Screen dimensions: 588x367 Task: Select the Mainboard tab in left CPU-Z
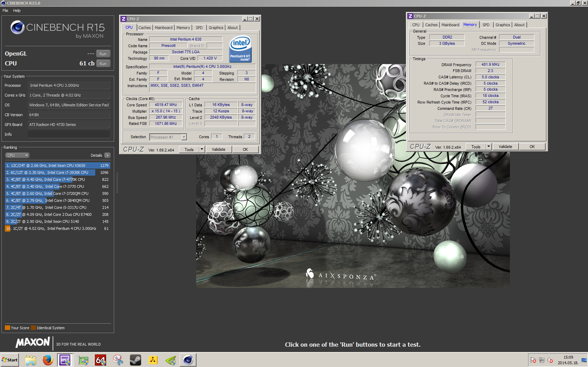[x=164, y=28]
